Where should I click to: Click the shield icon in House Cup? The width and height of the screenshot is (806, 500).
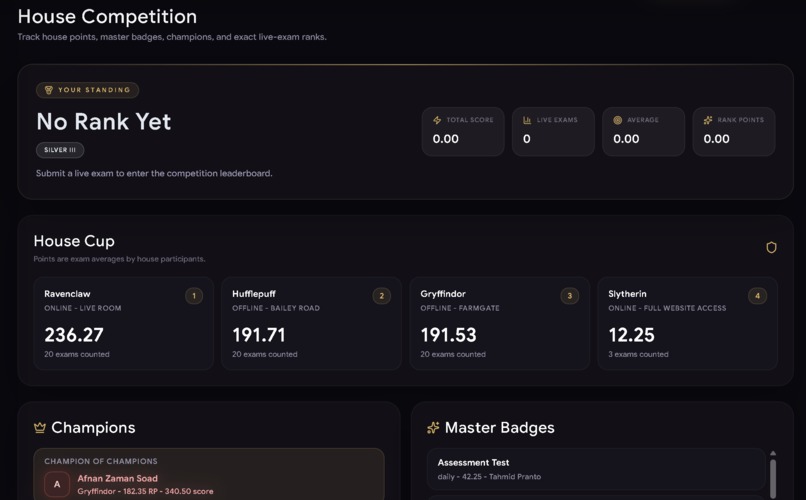771,247
